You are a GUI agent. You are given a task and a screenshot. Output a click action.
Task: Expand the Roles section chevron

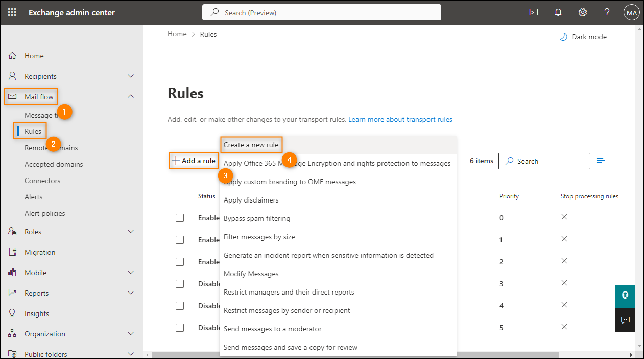[131, 232]
